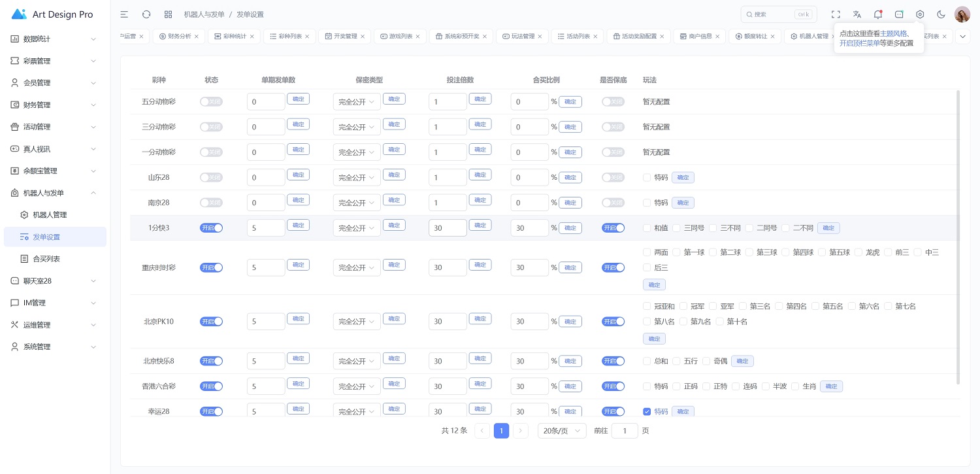Check the 和值 checkbox in 1分快3 row

(x=647, y=228)
